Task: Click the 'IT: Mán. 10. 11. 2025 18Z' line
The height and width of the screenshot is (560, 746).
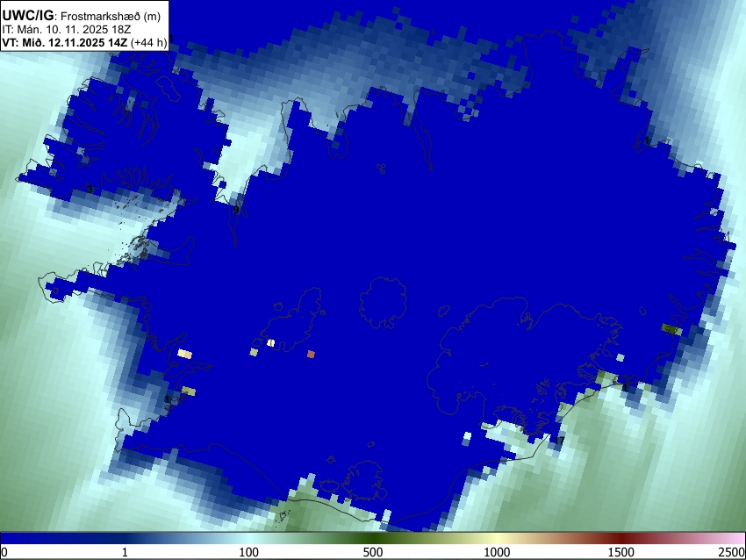Action: pyautogui.click(x=67, y=29)
